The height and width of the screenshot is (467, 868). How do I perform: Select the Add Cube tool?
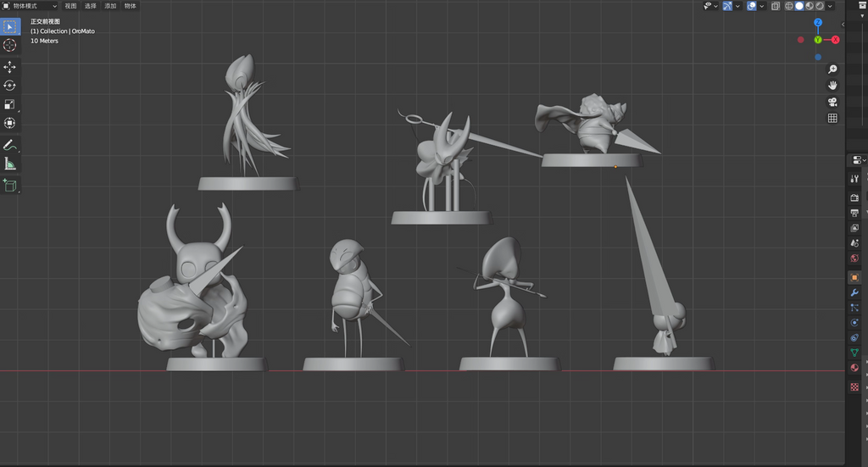(10, 185)
